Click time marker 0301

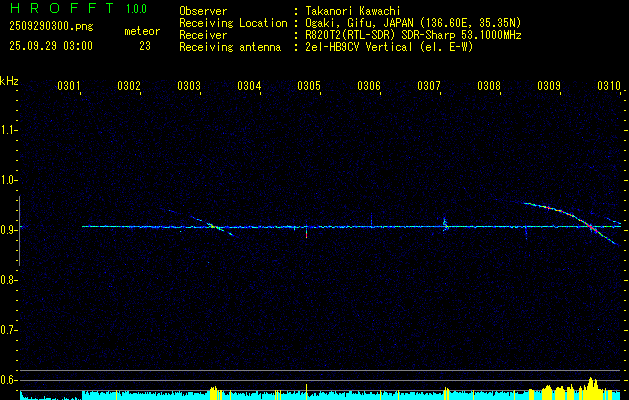[x=69, y=86]
